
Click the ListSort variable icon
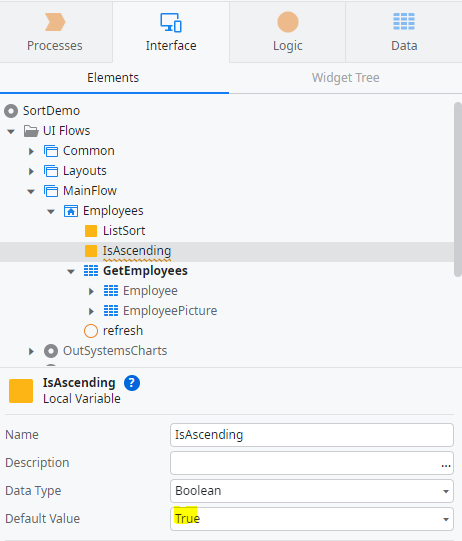pyautogui.click(x=91, y=231)
